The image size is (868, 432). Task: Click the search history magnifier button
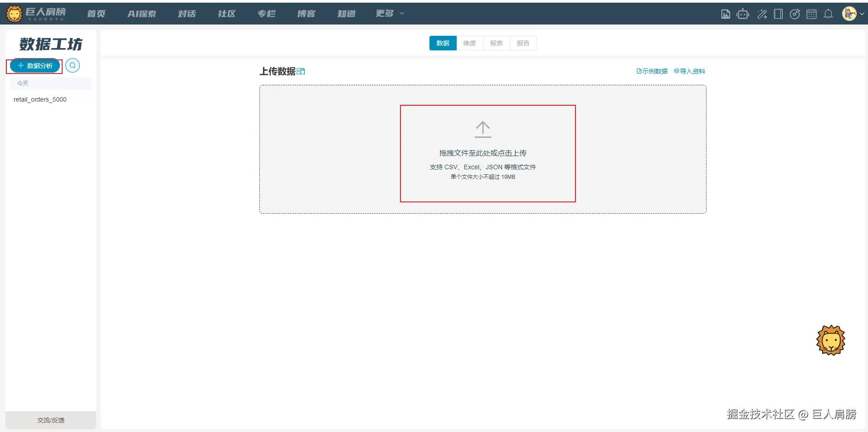(x=73, y=65)
